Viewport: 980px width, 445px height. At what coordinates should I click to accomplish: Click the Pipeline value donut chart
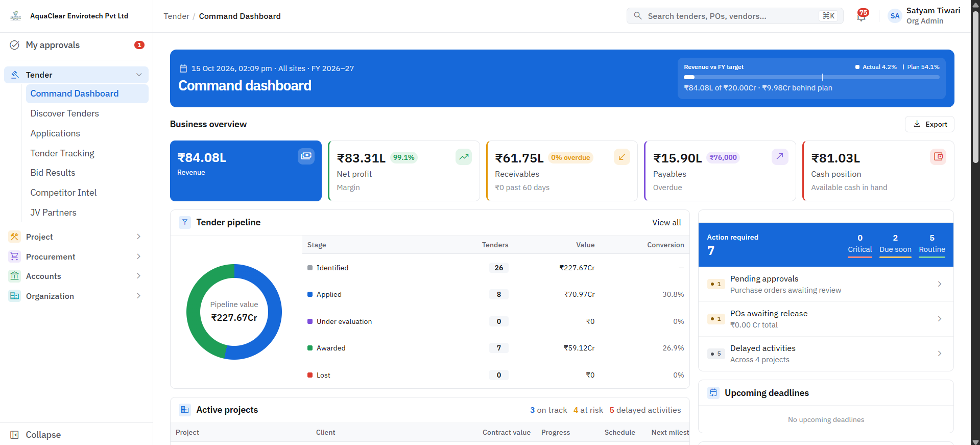234,312
